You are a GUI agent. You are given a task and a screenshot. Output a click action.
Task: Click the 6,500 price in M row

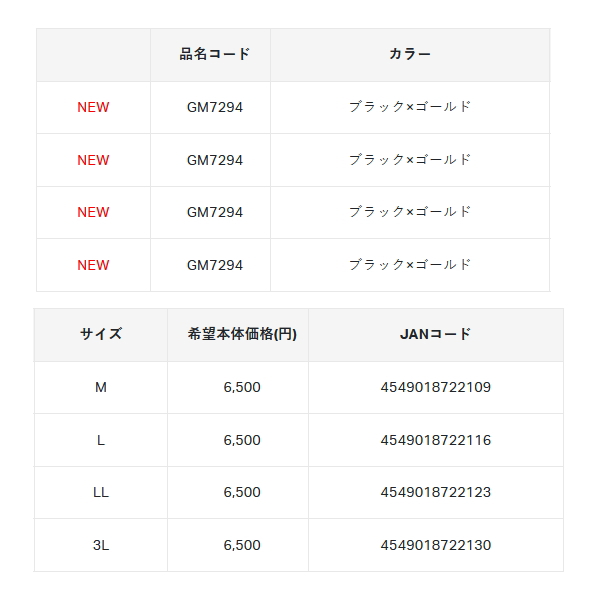click(242, 387)
